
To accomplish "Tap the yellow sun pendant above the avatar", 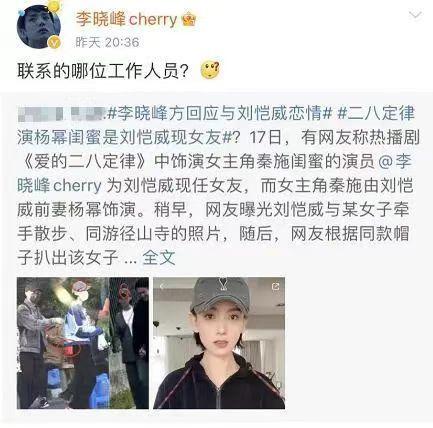I will pos(53,6).
